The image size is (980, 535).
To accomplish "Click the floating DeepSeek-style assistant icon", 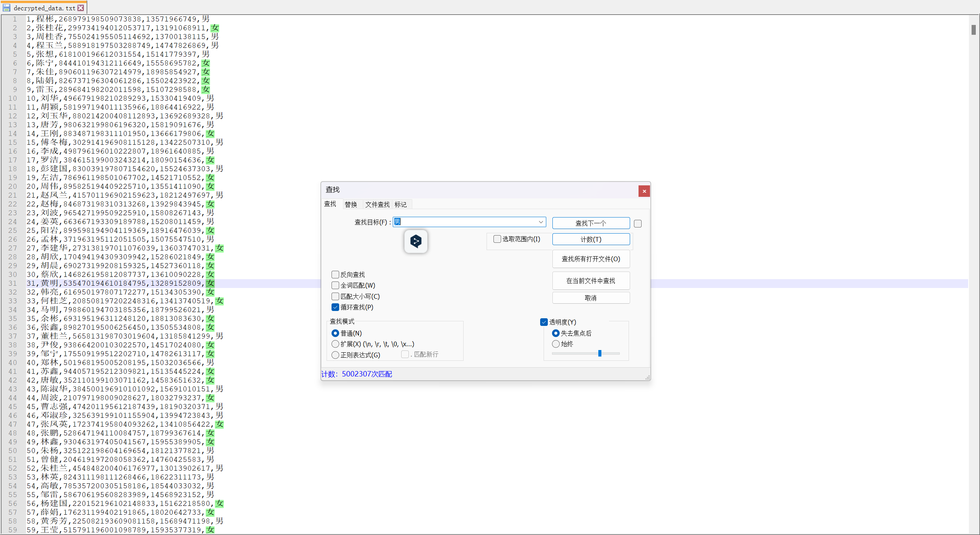I will [x=416, y=241].
